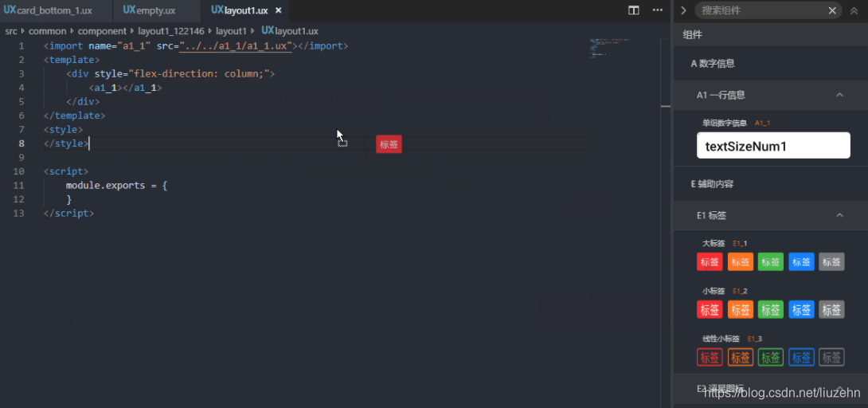Split the editor with the layout icon
This screenshot has height=408, width=868.
pos(634,10)
